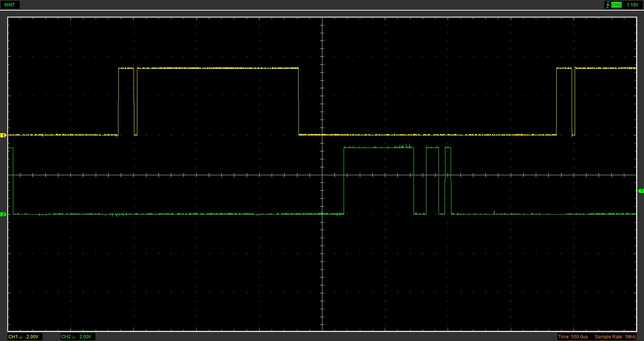The width and height of the screenshot is (644, 341).
Task: Select the highlighted CH2 trigger source badge
Action: 616,5
